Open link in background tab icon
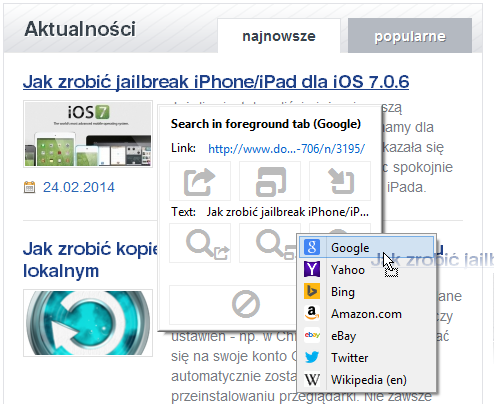The width and height of the screenshot is (494, 404). coord(270,181)
